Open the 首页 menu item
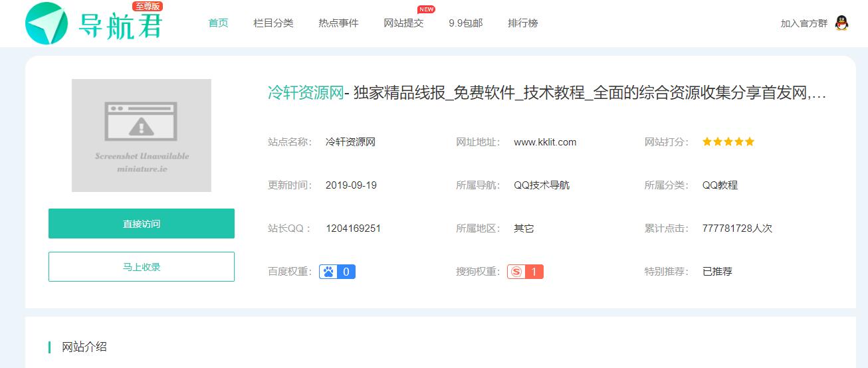868x368 pixels. click(x=218, y=23)
